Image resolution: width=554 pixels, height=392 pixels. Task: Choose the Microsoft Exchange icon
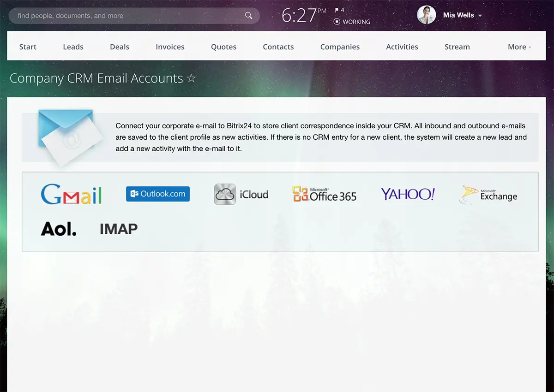coord(488,195)
